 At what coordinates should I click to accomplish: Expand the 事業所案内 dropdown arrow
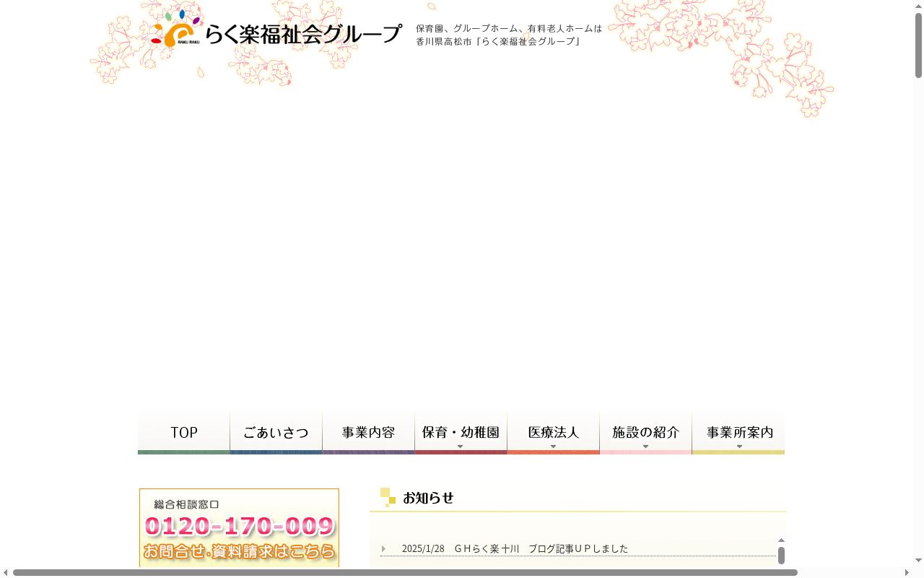[x=739, y=447]
